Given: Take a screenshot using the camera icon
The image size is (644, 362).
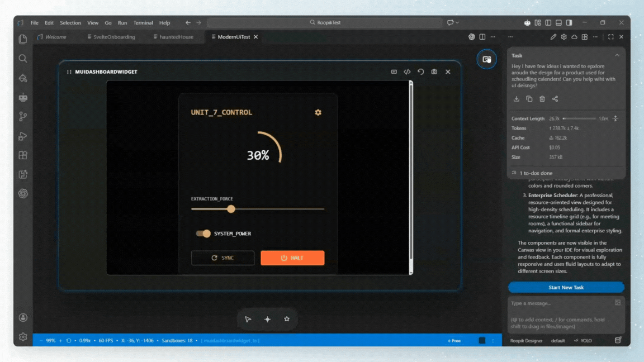Looking at the screenshot, I should coord(434,72).
